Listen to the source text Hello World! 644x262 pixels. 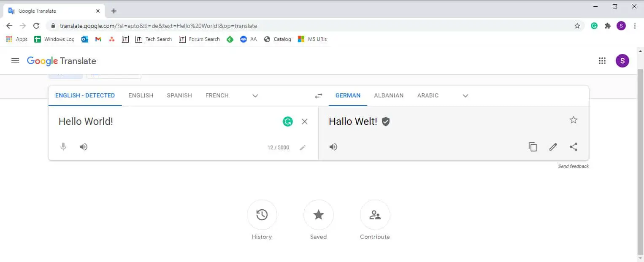point(84,147)
